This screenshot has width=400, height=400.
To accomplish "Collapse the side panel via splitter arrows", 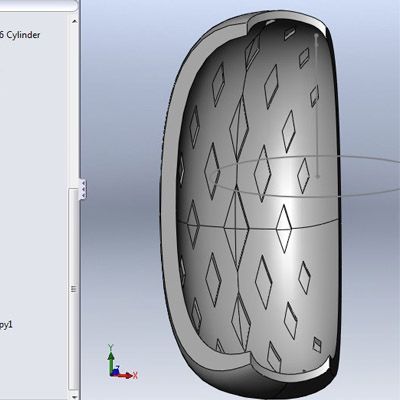I will [x=83, y=189].
